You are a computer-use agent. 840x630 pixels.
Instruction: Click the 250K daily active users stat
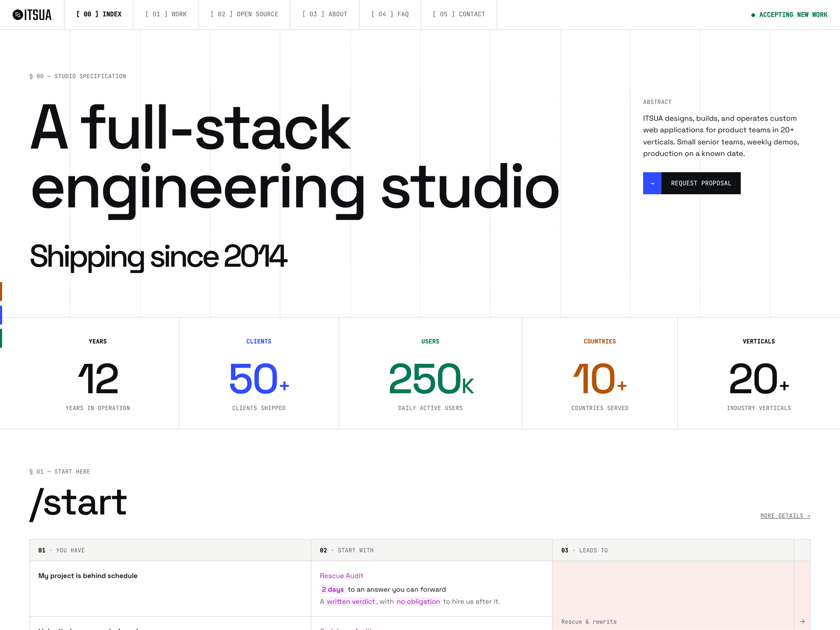pyautogui.click(x=430, y=373)
